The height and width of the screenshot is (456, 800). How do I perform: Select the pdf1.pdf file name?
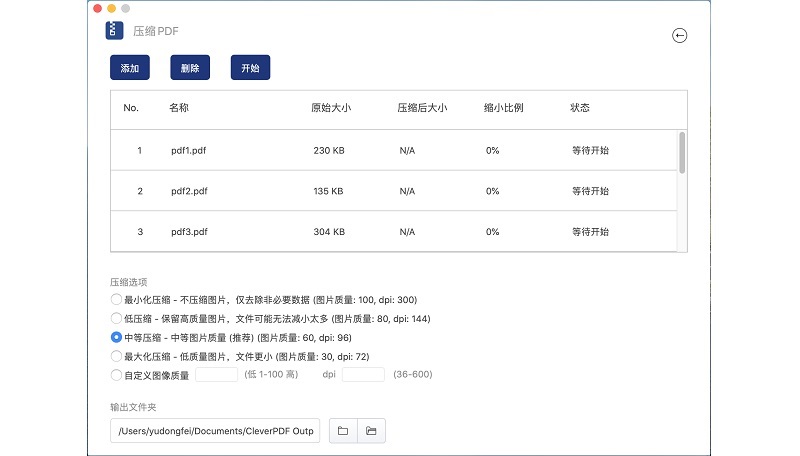(x=189, y=150)
